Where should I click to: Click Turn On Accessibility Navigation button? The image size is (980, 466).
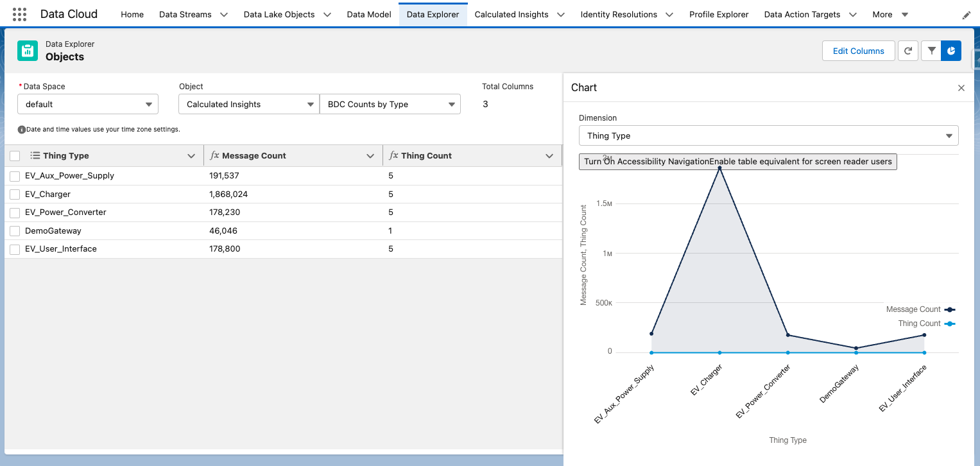646,162
